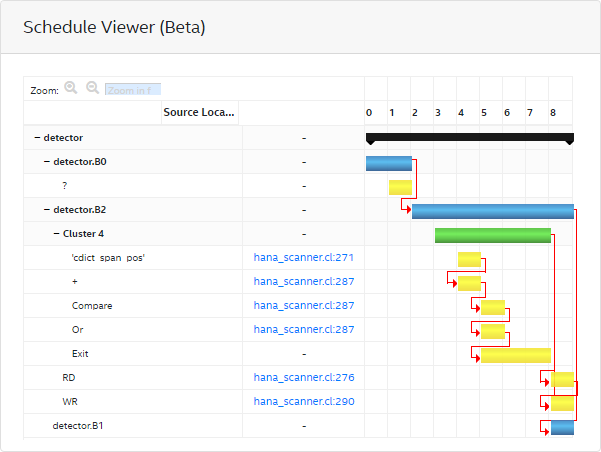Select the green Cluster 4 schedule bar

pyautogui.click(x=493, y=235)
